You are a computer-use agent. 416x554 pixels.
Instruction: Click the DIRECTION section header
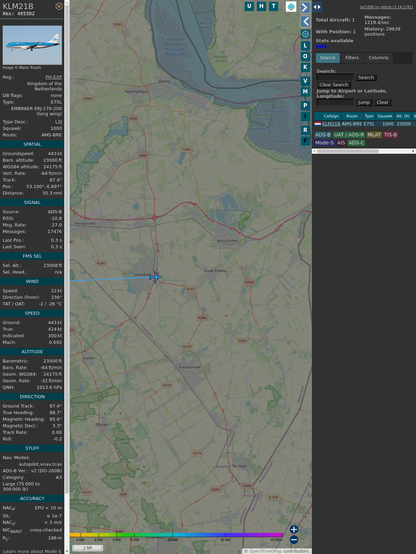[32, 397]
